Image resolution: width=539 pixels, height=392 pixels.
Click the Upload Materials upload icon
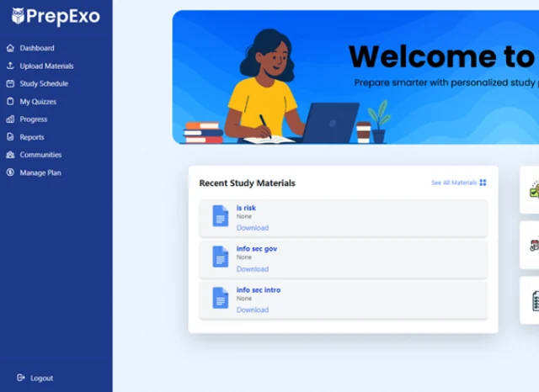tap(10, 66)
